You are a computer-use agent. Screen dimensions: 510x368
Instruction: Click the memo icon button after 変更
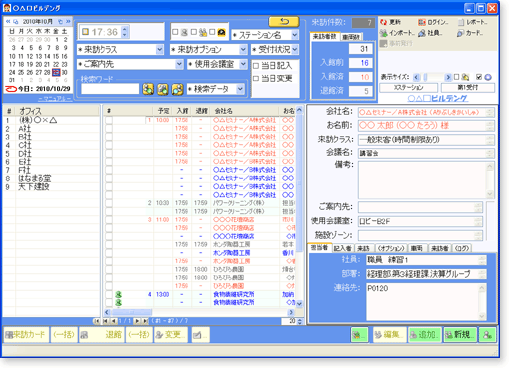200,334
